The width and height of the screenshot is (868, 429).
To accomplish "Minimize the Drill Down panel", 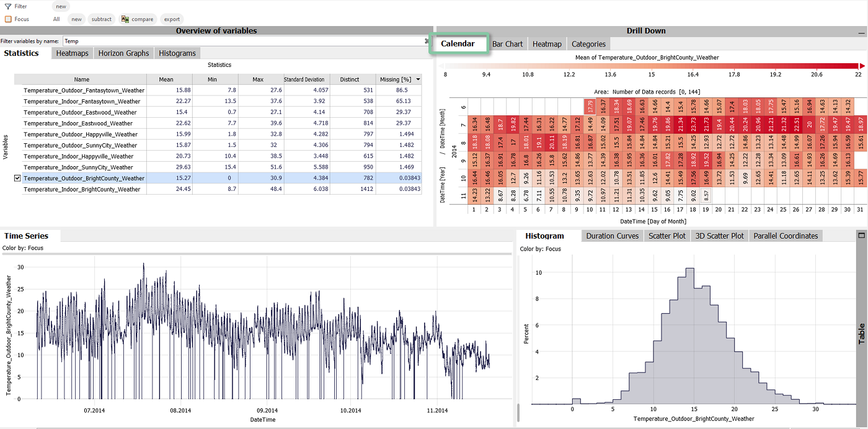I will pyautogui.click(x=861, y=32).
